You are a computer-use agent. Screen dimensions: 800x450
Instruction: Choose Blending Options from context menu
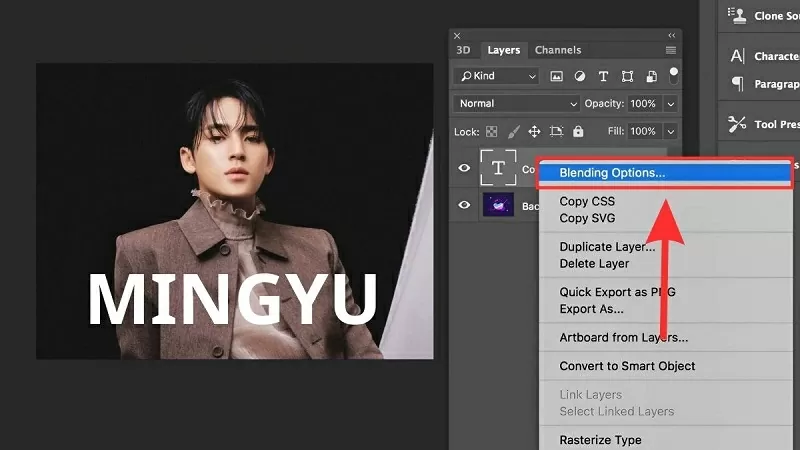click(612, 172)
